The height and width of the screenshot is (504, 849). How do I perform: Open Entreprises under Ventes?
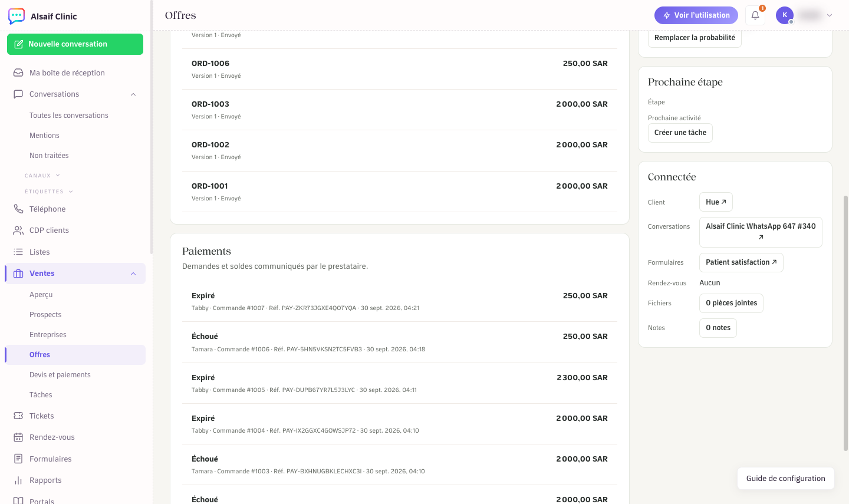pos(48,335)
